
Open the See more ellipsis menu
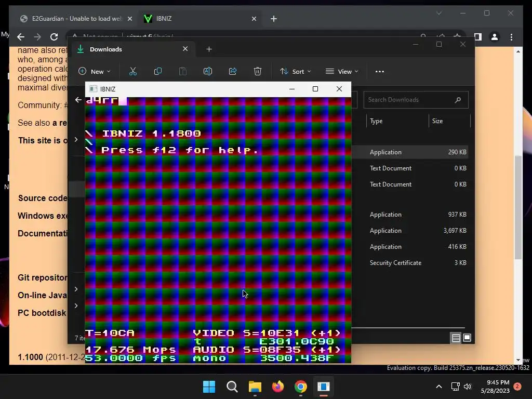pos(380,71)
